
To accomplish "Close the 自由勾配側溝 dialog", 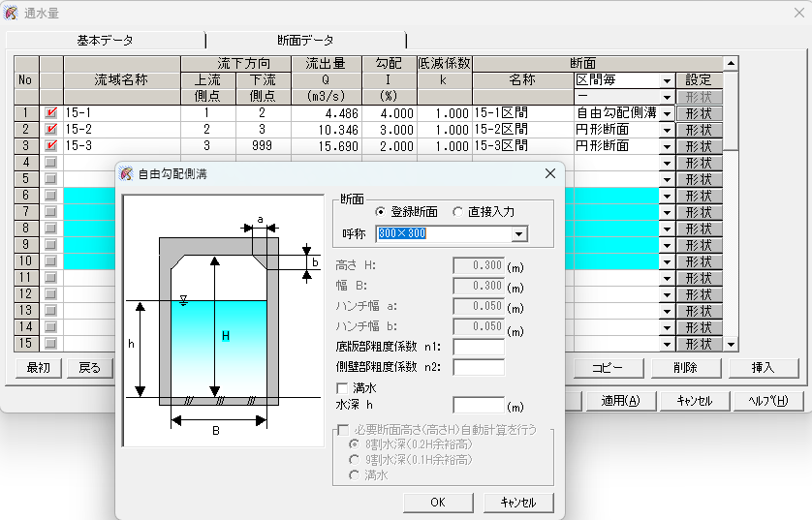I will tap(550, 173).
